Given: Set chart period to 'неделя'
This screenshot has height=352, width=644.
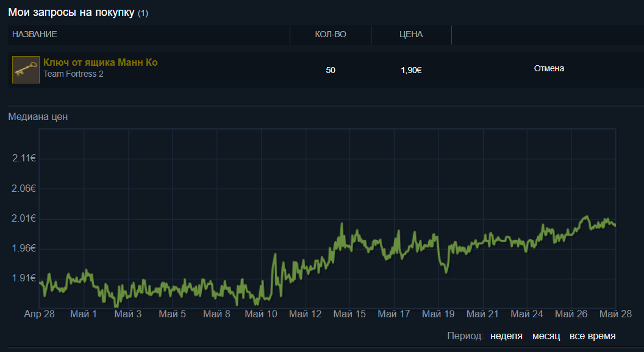Looking at the screenshot, I should (506, 336).
